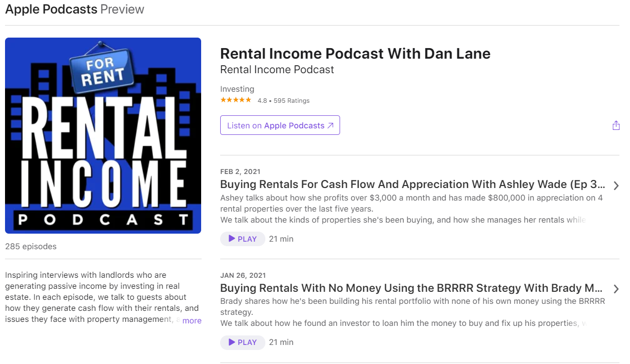Click the 'Rental Income Podcast With Dan Lane' heading
The height and width of the screenshot is (364, 630).
(355, 53)
